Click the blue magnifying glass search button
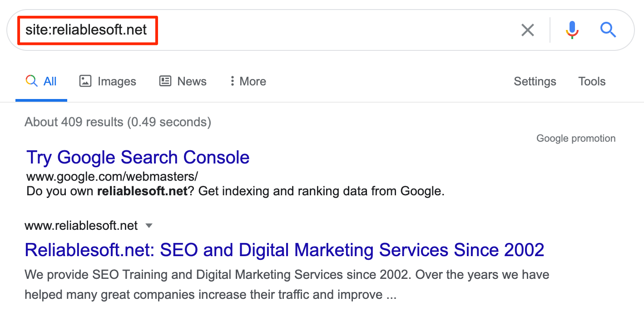 pos(608,30)
